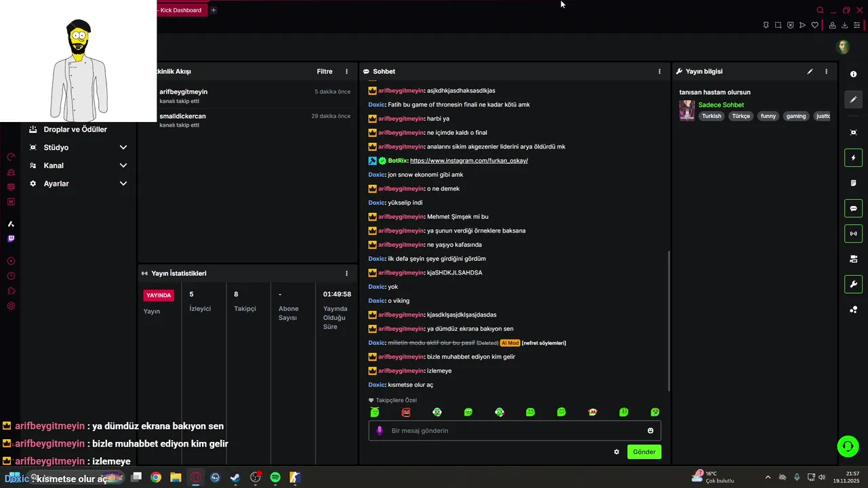868x488 pixels.
Task: Click the browser snapshot icon in toolbar
Action: click(x=778, y=25)
